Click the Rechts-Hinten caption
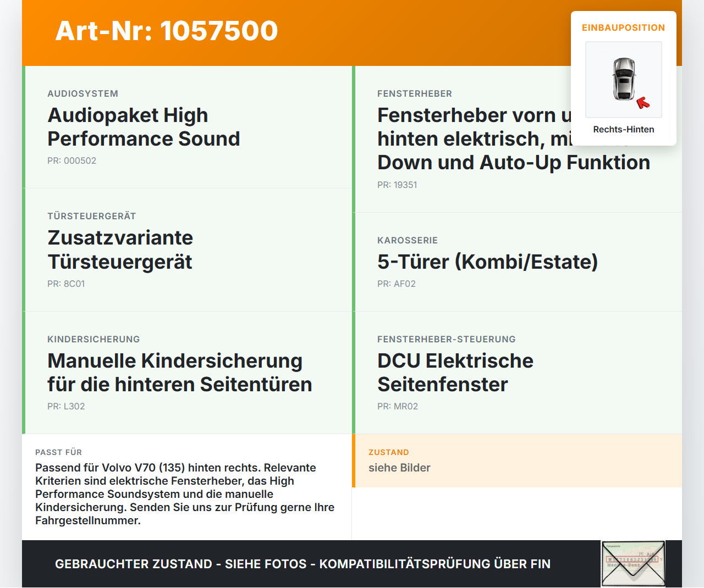704x588 pixels. [x=624, y=129]
